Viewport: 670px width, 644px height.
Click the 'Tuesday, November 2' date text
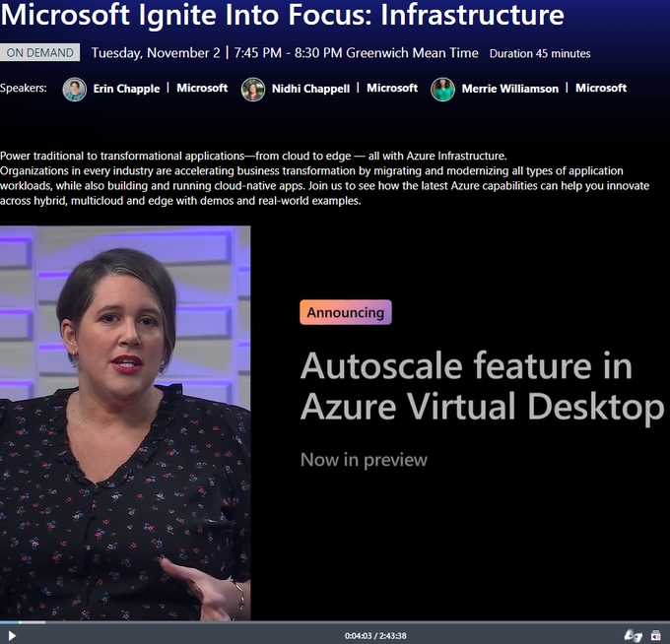click(156, 53)
